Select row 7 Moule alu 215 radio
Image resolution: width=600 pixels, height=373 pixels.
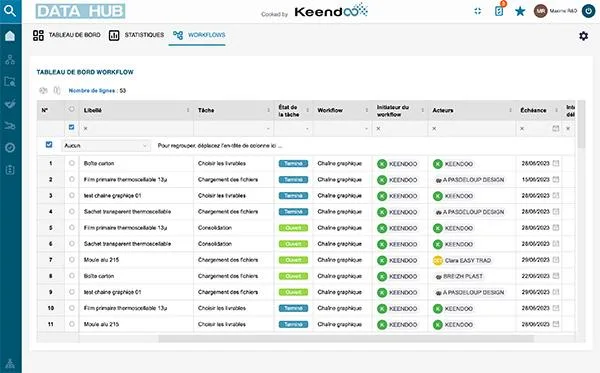point(72,259)
